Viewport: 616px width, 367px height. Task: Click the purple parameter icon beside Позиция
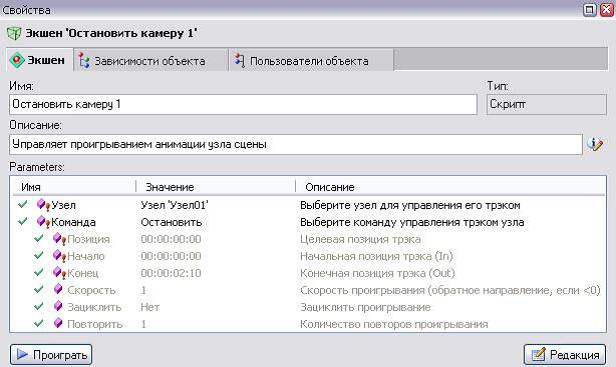(x=59, y=239)
